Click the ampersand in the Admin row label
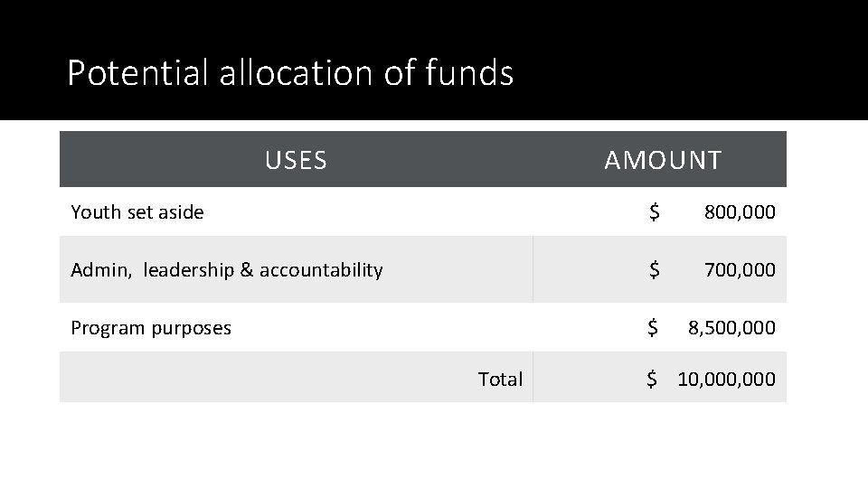The height and width of the screenshot is (488, 868). click(x=246, y=269)
